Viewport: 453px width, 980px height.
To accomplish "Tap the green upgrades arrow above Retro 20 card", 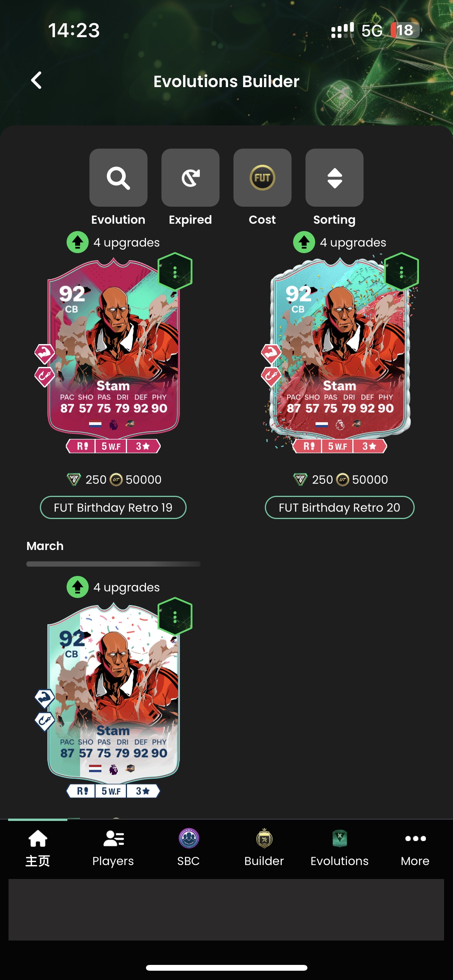I will point(304,242).
